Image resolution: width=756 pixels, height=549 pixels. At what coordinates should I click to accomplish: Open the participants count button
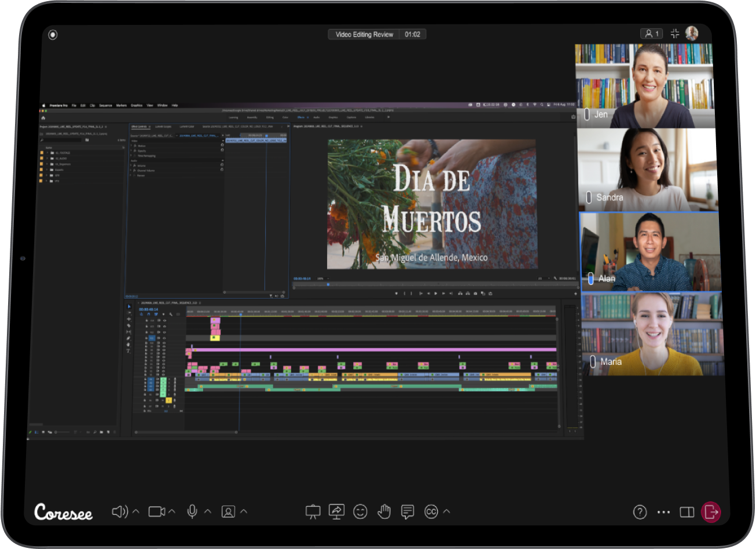(652, 34)
